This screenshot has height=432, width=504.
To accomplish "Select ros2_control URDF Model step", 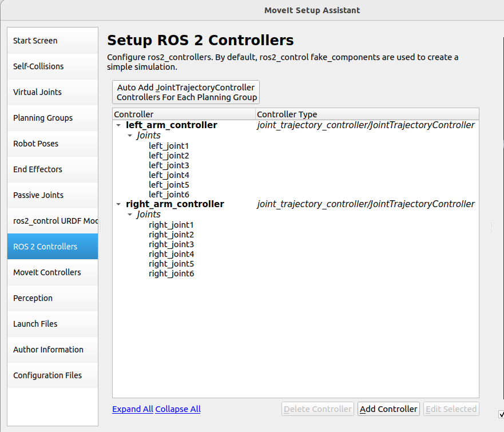I will (x=53, y=220).
